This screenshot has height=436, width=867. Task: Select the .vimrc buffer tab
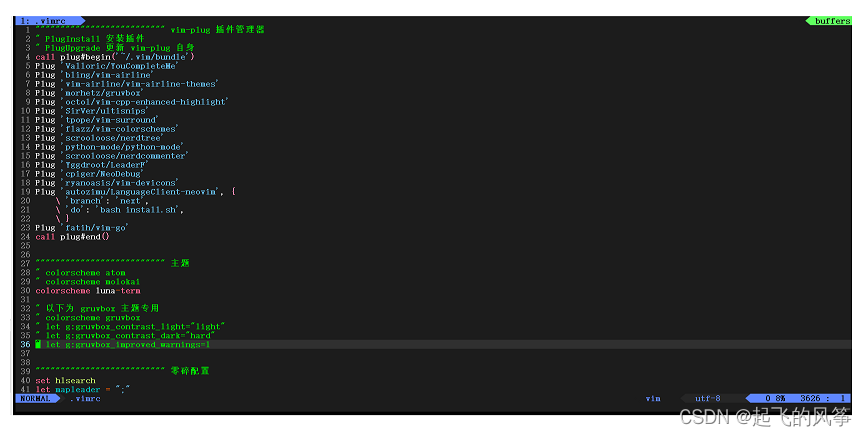coord(49,21)
